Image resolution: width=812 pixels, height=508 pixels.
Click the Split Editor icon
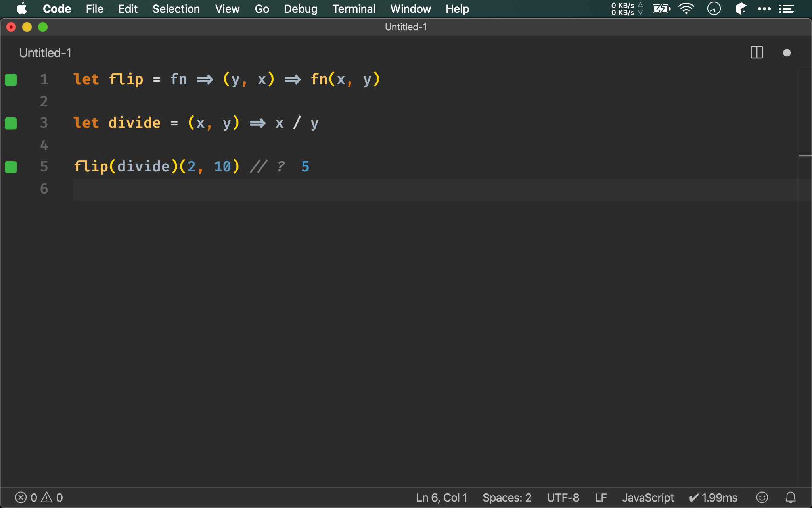[x=757, y=52]
